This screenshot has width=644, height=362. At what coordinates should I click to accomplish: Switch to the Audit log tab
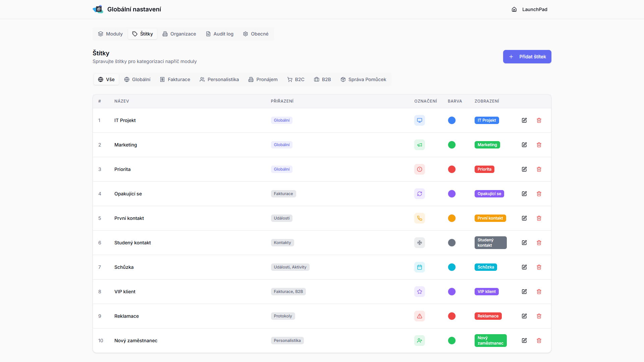point(220,34)
